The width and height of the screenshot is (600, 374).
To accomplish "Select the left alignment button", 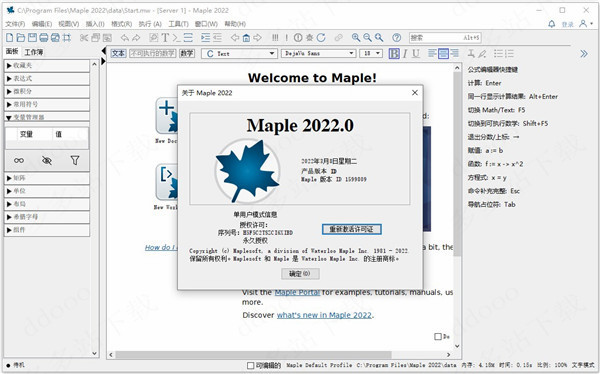I will 432,54.
